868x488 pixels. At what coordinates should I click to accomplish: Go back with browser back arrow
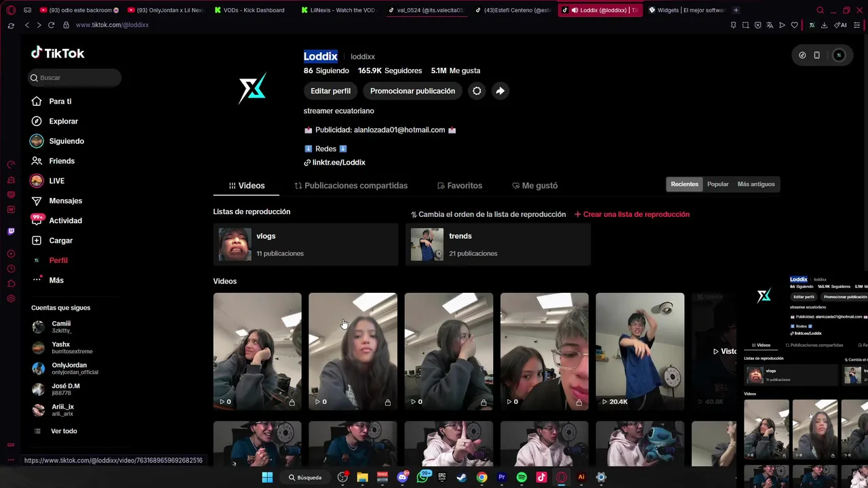click(26, 25)
